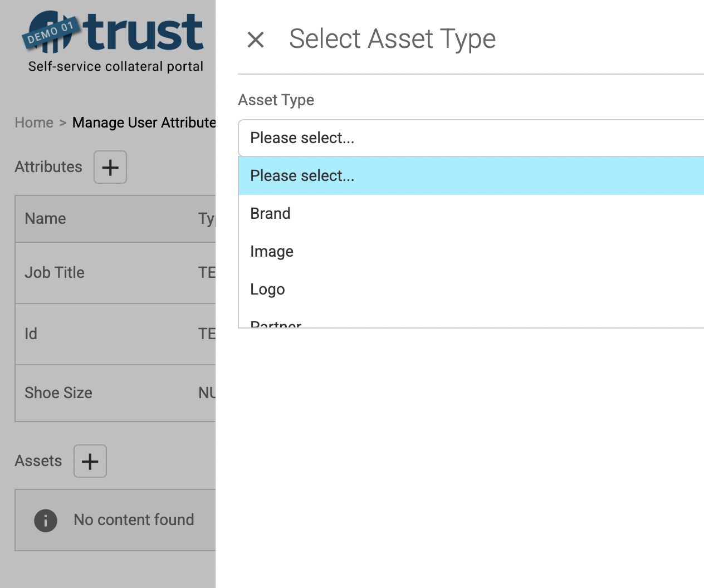Open the Id attribute row
The image size is (704, 588).
point(31,334)
